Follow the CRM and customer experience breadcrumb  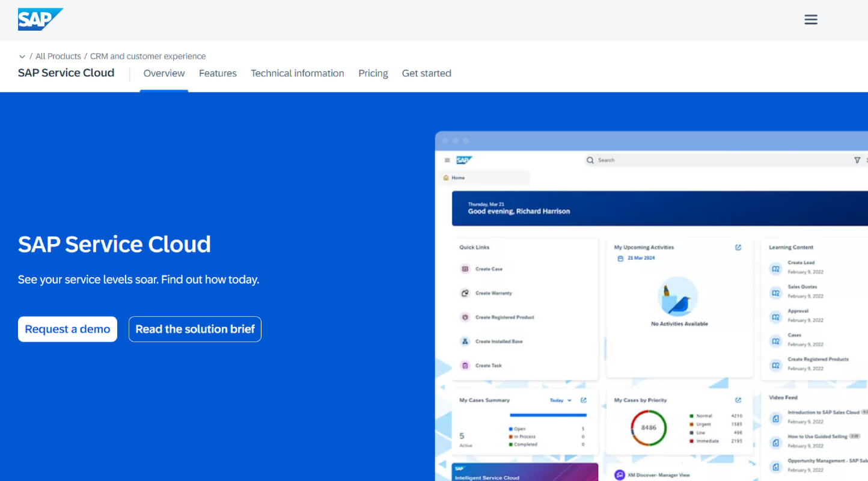pos(148,57)
